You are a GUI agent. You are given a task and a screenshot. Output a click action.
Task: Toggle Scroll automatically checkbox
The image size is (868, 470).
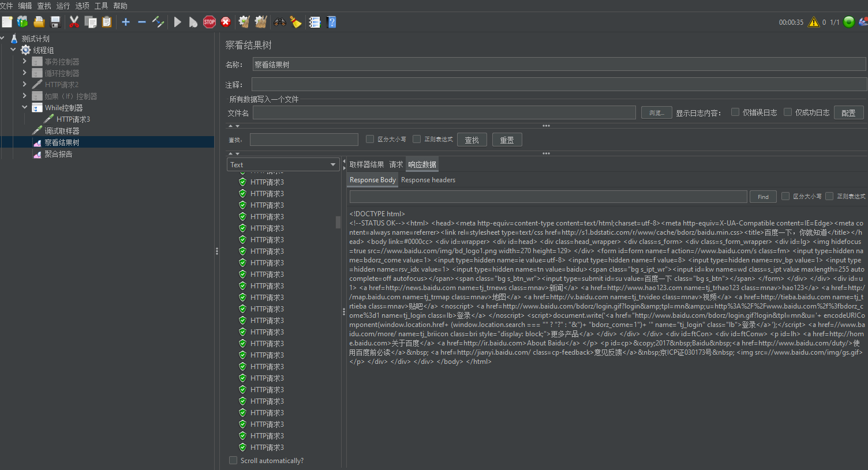pyautogui.click(x=233, y=460)
